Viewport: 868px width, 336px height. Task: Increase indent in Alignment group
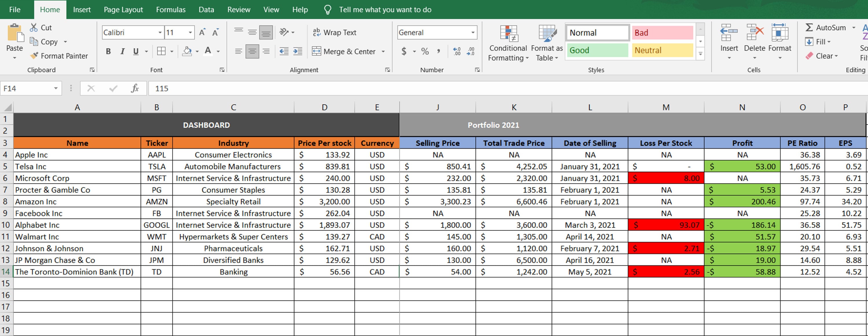click(x=298, y=51)
